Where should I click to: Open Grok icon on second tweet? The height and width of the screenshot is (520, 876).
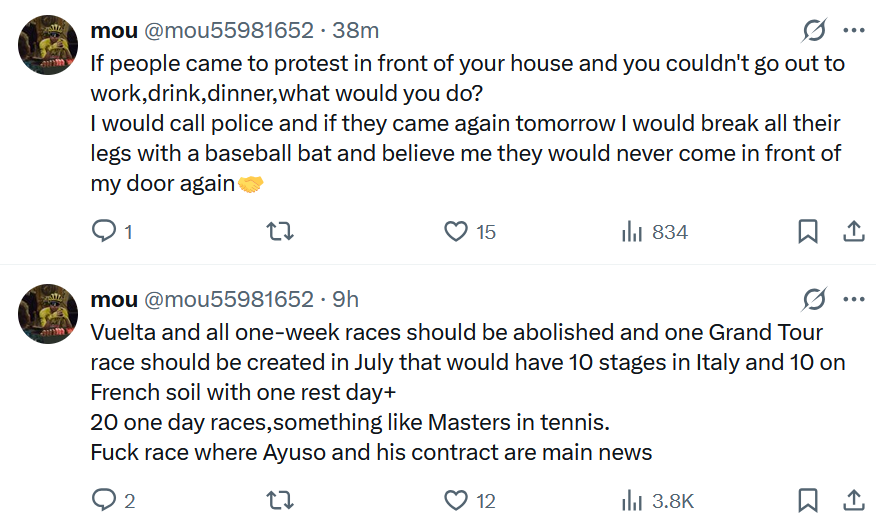[815, 299]
